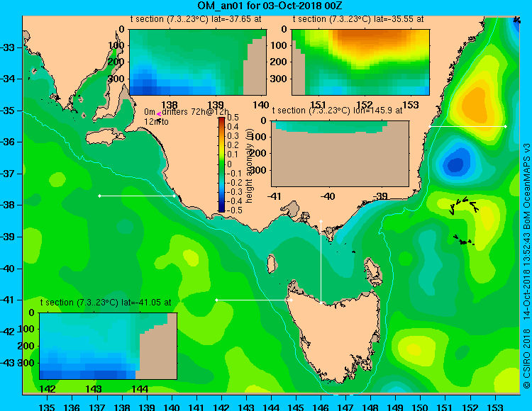
Task: Click the 141 label on the main longitude axis
Action: pyautogui.click(x=196, y=407)
